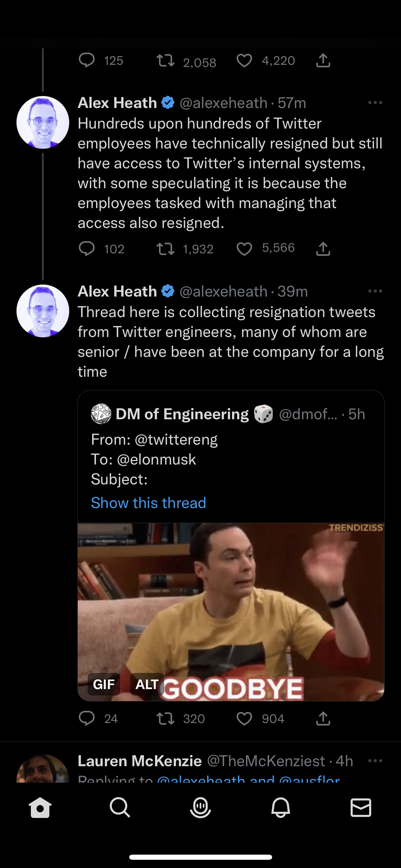Like the 57m tweet with 5,566 likes

(244, 249)
